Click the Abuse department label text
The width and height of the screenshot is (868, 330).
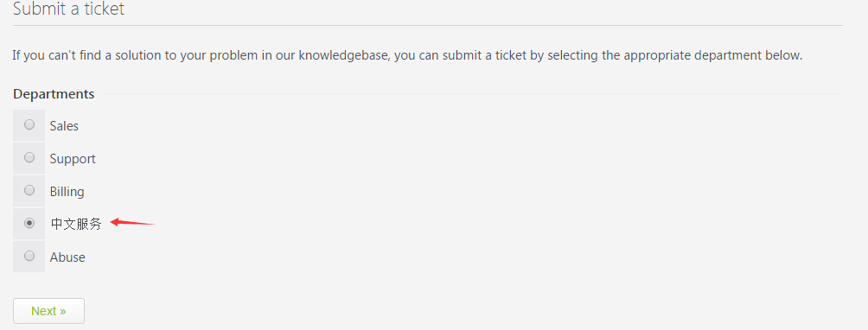coord(67,257)
